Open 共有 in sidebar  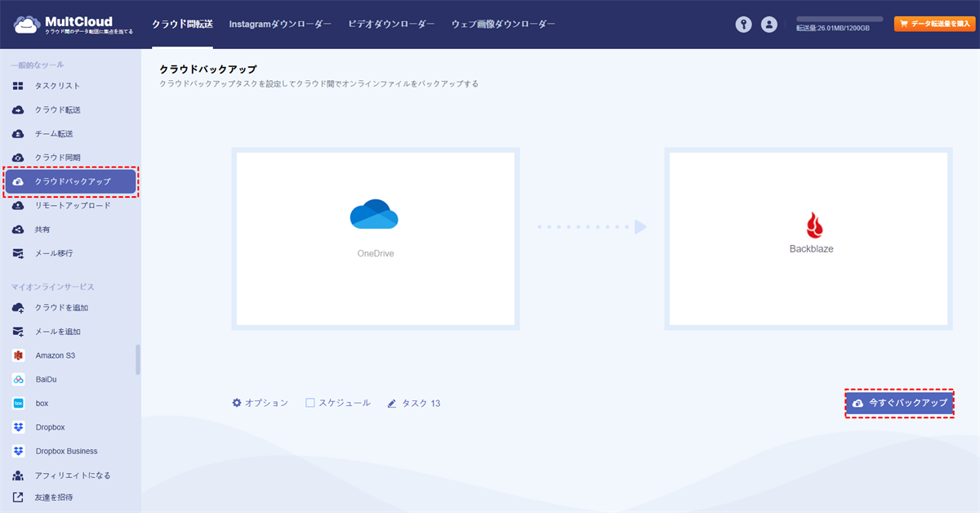pos(42,230)
